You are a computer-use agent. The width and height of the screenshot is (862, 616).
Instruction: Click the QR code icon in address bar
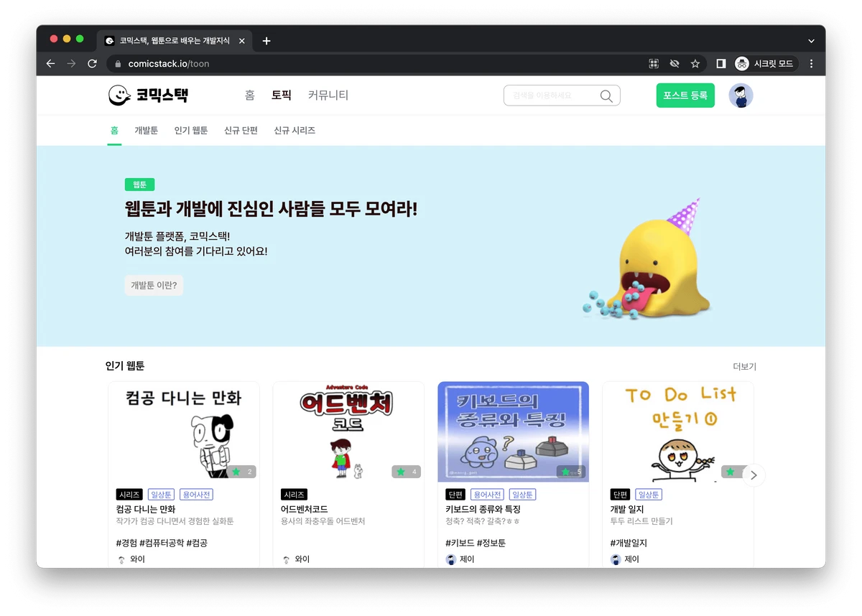(x=654, y=63)
